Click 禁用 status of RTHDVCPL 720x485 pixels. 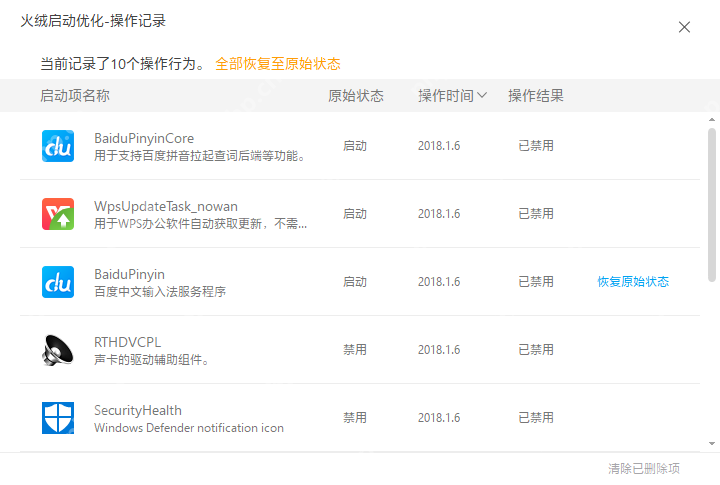(355, 350)
